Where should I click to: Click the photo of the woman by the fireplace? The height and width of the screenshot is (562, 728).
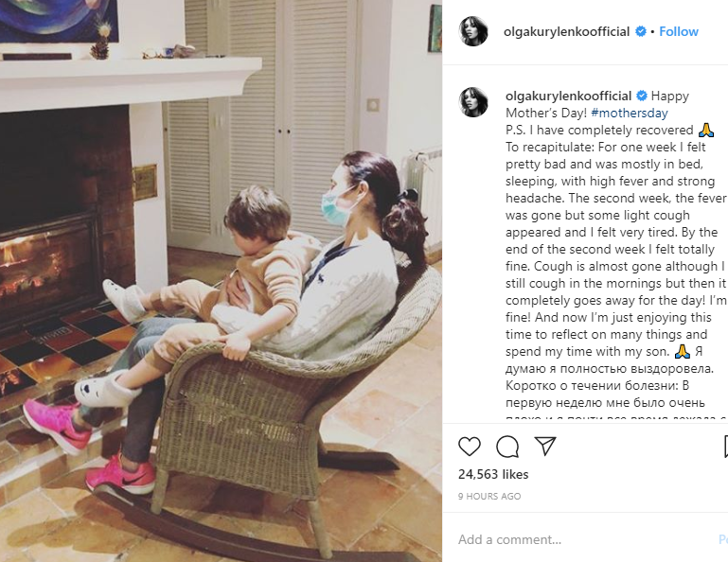(x=221, y=281)
